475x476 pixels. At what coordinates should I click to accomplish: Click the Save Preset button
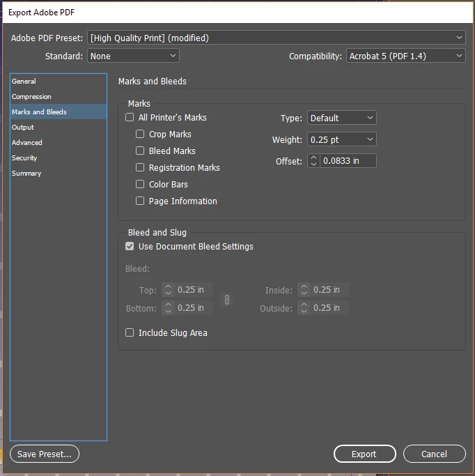(45, 454)
